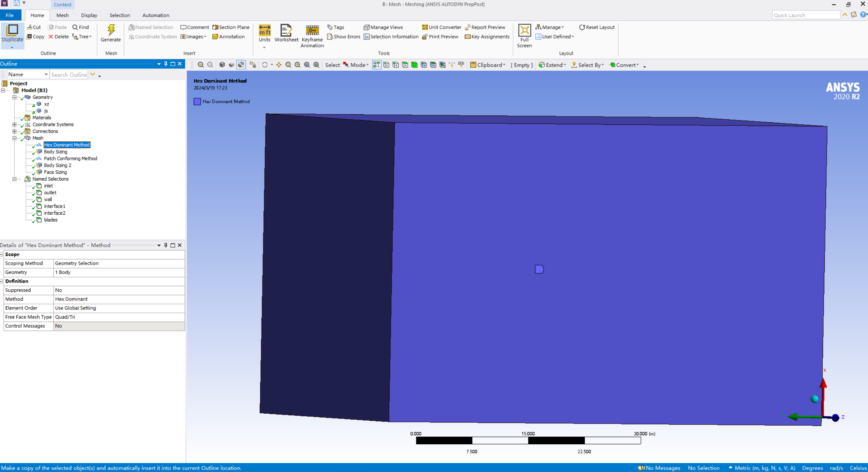Screen dimensions: 868x472
Task: Click the Cut icon in the Outline group
Action: click(x=34, y=27)
